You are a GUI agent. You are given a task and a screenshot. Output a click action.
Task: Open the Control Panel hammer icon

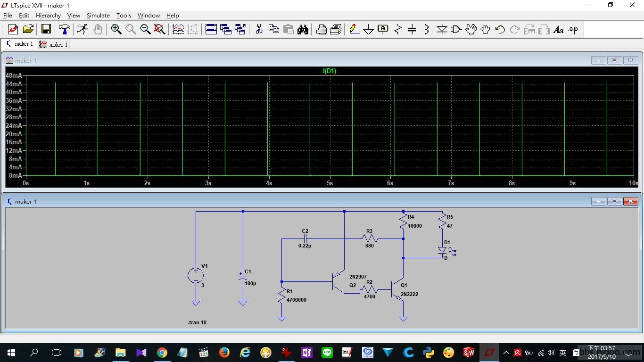[64, 29]
